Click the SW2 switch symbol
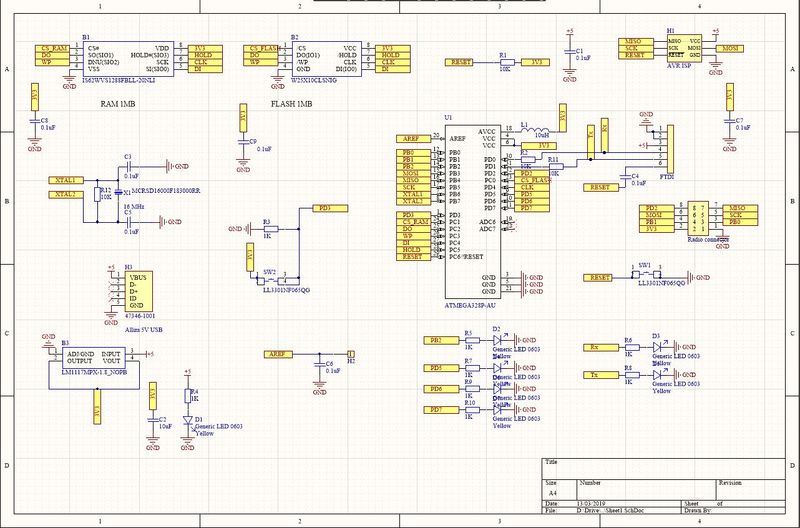 (272, 280)
